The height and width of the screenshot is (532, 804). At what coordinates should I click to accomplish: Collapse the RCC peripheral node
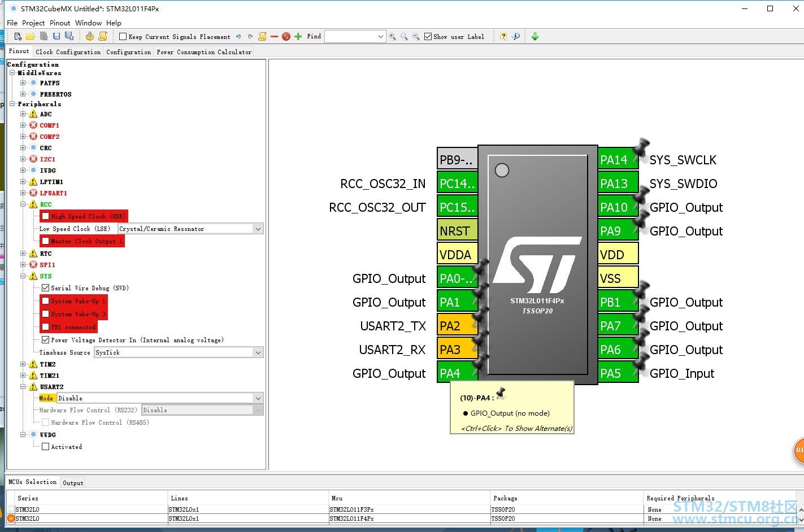[x=23, y=204]
